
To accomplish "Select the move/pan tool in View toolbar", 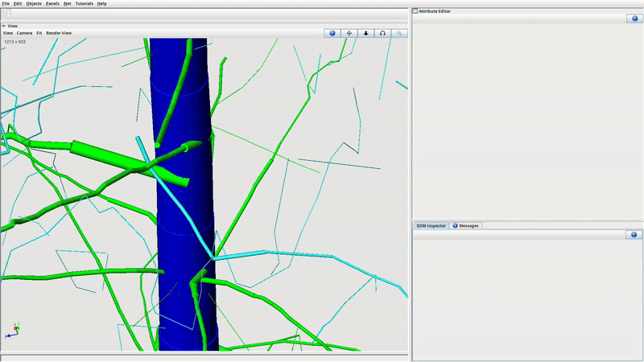I will (x=349, y=33).
